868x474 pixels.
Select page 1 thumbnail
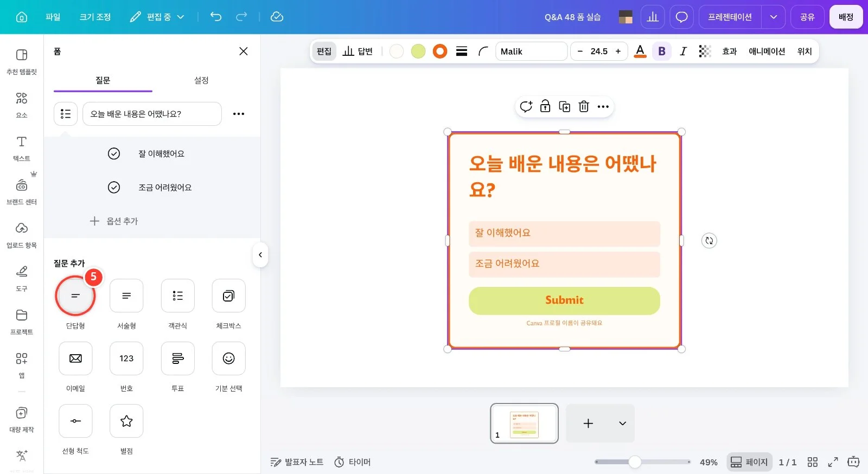[x=524, y=423]
